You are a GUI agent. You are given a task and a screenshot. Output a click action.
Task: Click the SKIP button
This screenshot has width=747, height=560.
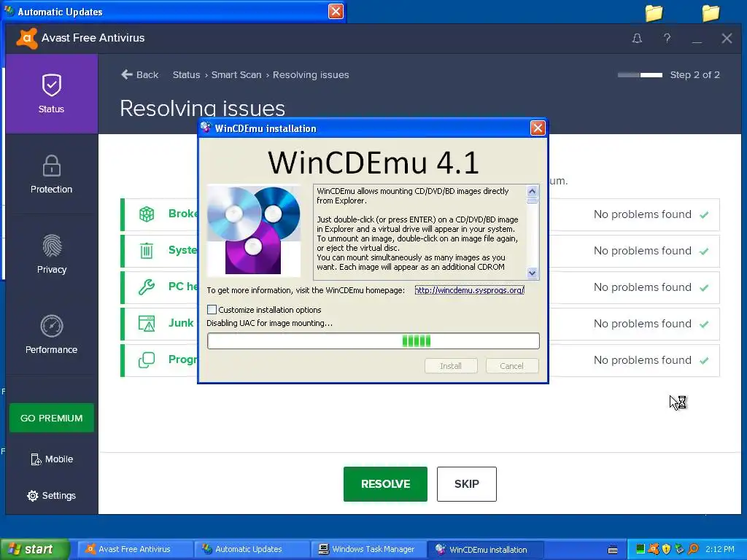click(467, 484)
